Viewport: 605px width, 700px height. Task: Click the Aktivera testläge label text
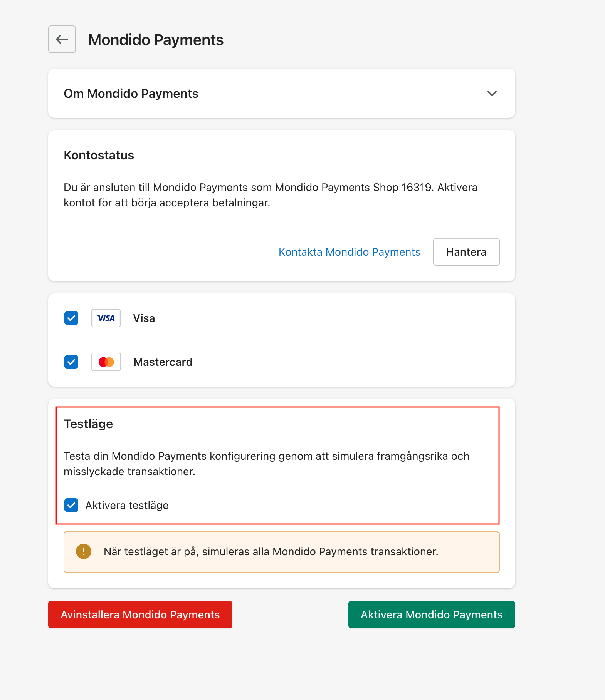127,505
